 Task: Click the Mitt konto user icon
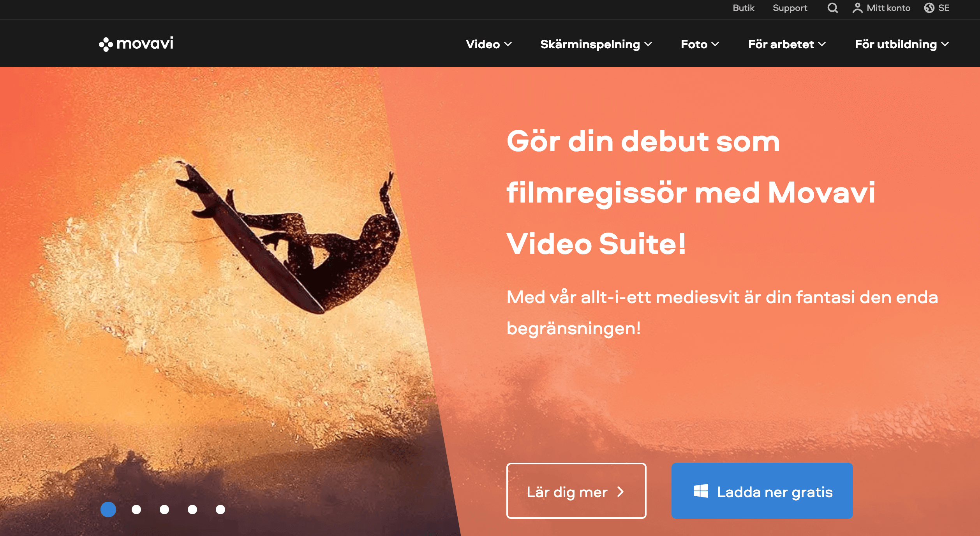(857, 8)
